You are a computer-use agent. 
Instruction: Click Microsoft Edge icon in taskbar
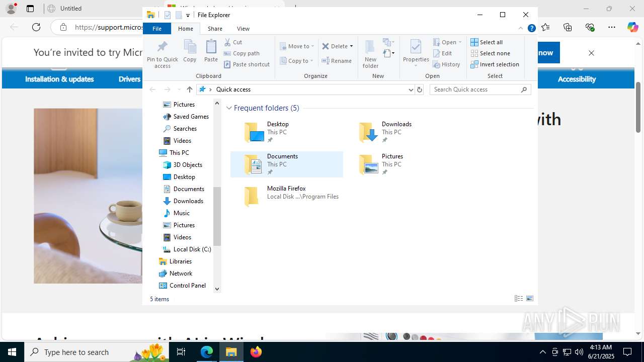pyautogui.click(x=207, y=352)
